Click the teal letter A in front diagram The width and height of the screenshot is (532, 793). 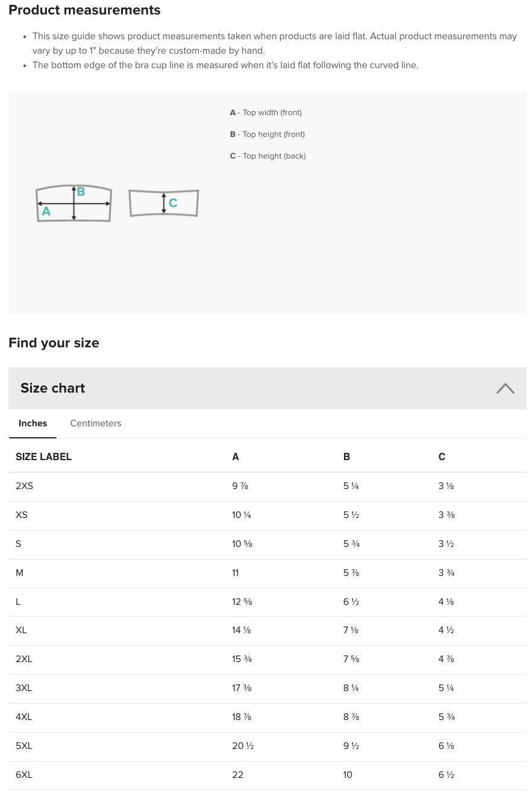(x=46, y=212)
